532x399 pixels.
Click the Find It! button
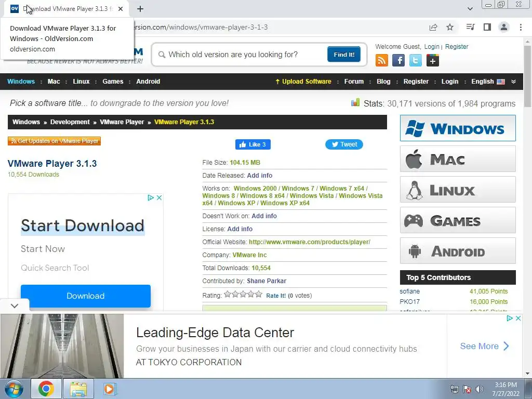pyautogui.click(x=344, y=55)
